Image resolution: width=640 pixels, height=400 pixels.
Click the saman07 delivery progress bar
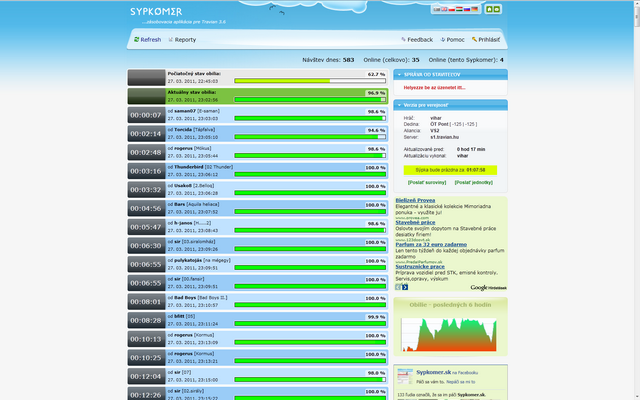point(310,118)
